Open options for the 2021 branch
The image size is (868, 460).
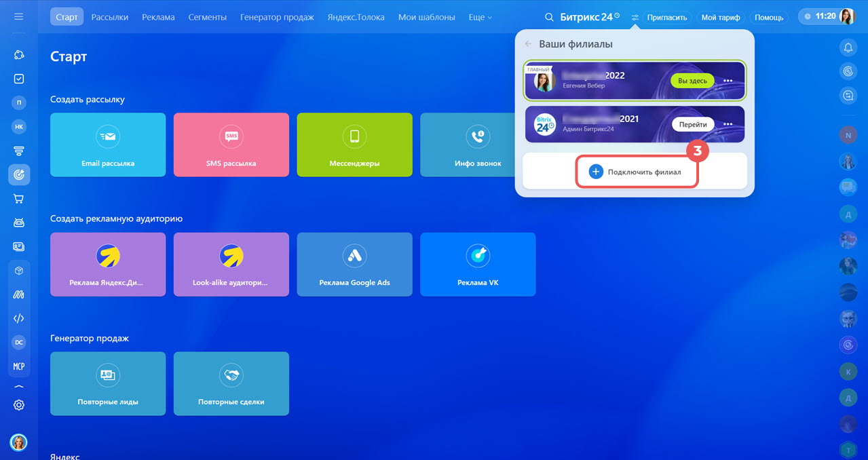click(728, 124)
